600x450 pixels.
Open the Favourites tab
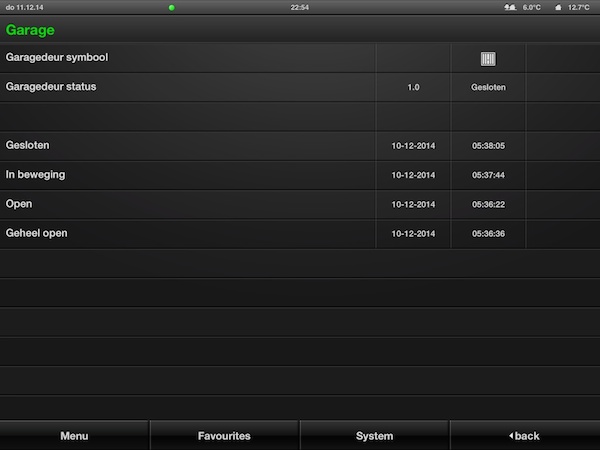point(224,436)
